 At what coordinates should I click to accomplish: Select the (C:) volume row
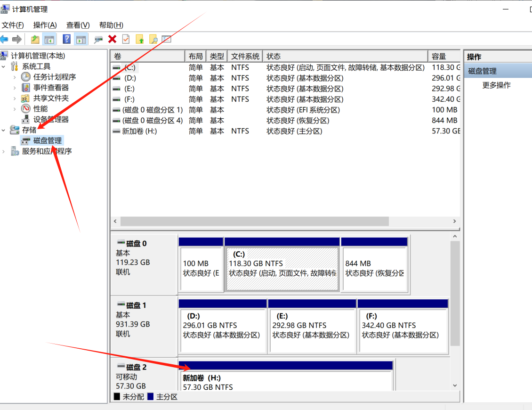[x=285, y=67]
